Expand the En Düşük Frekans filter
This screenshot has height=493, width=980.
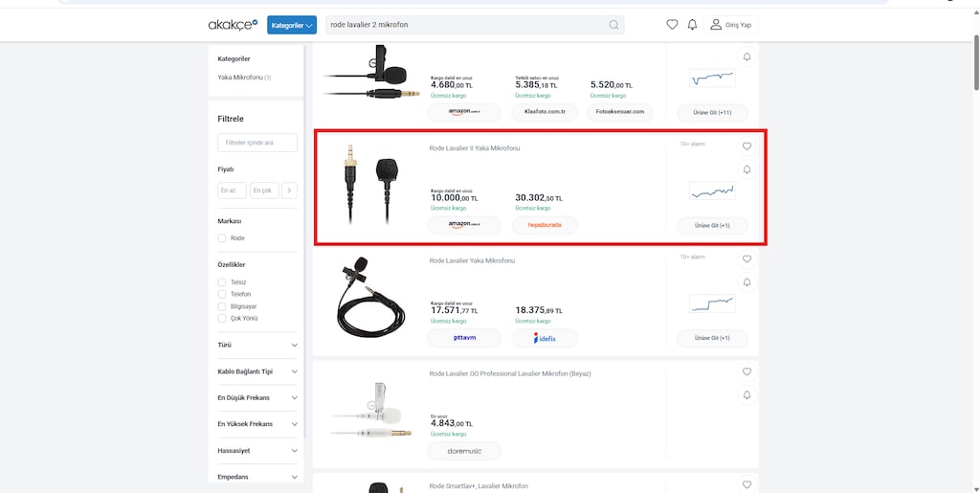pos(257,397)
